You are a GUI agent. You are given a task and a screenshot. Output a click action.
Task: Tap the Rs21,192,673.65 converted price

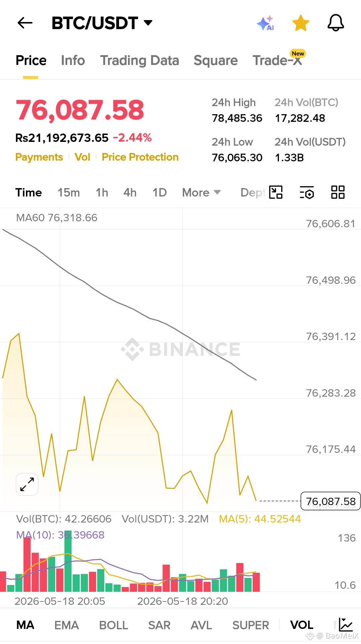tap(62, 138)
